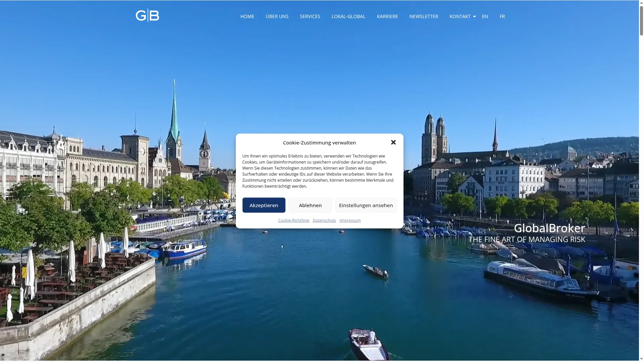
Task: Click the 'Cookie-Zustimmung verwalten' dialog title
Action: [319, 142]
